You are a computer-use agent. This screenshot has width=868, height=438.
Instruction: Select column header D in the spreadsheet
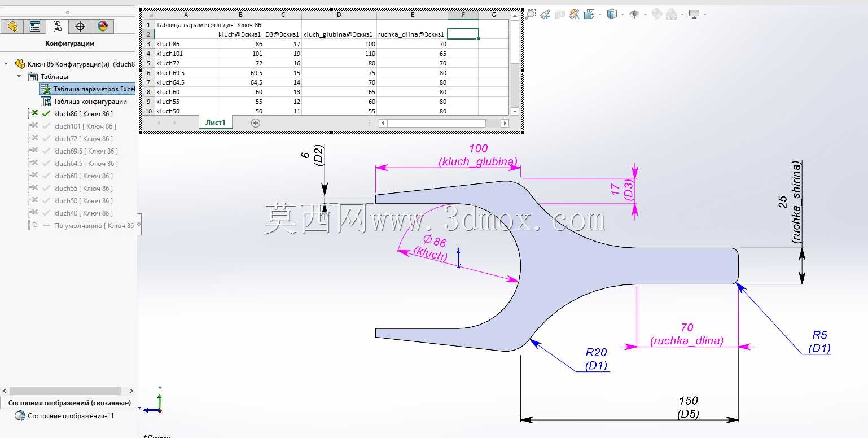(x=339, y=15)
